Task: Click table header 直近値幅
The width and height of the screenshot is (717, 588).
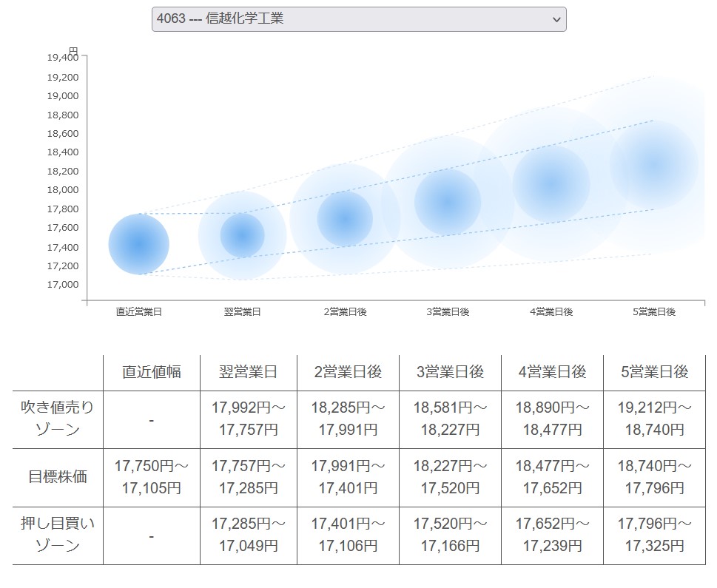Action: pos(152,372)
